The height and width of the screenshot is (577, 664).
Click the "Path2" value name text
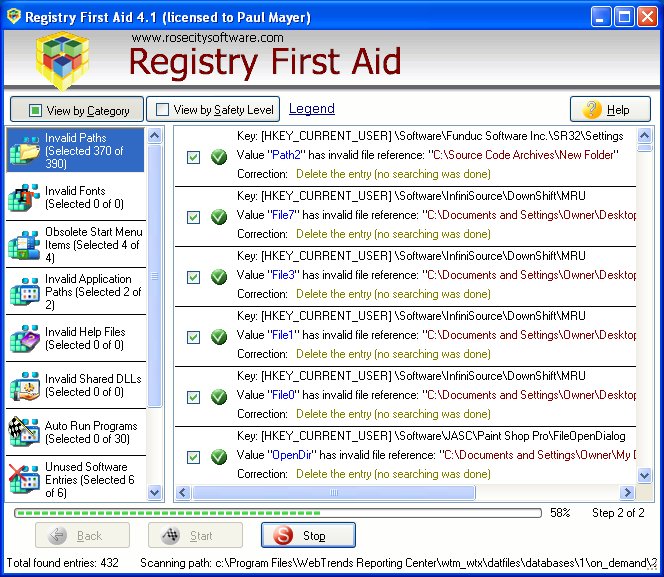point(286,155)
